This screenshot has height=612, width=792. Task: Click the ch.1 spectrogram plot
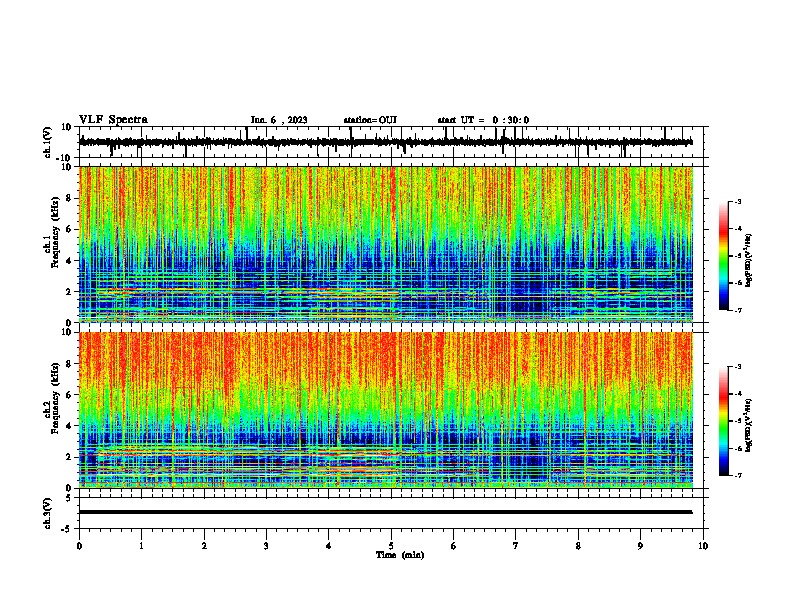(x=386, y=244)
